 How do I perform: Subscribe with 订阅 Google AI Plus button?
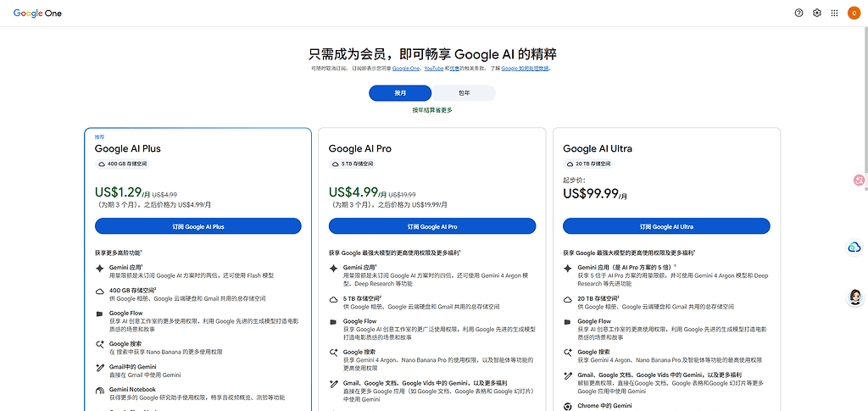pos(198,226)
